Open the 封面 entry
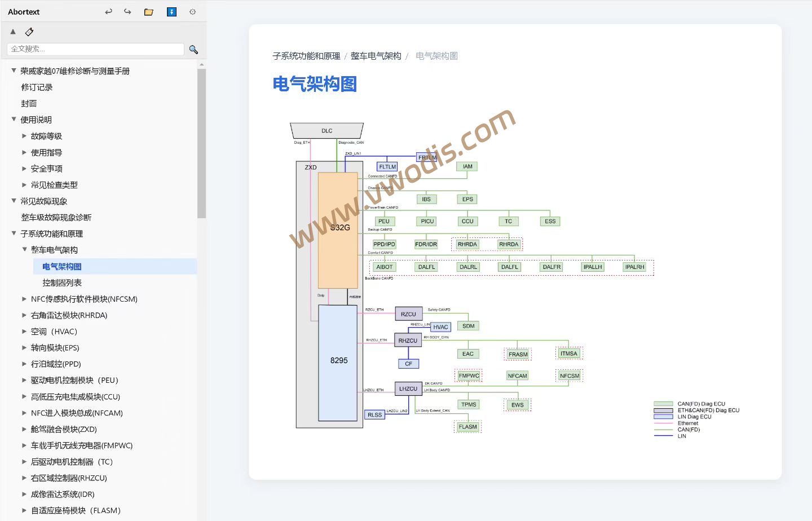Viewport: 812px width, 521px height. (x=29, y=104)
